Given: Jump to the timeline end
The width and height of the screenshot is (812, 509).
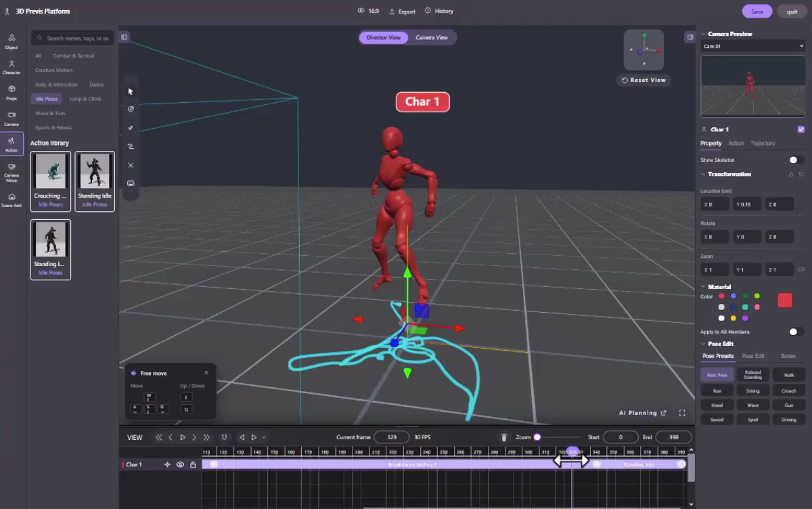Looking at the screenshot, I should click(206, 437).
